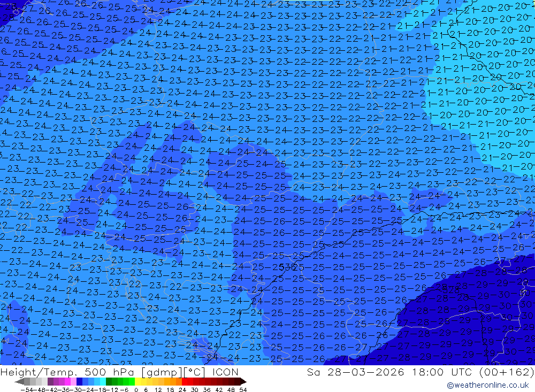This screenshot has width=535, height=392.
Task: Click the positive '12' legend scale value
Action: coord(158,390)
